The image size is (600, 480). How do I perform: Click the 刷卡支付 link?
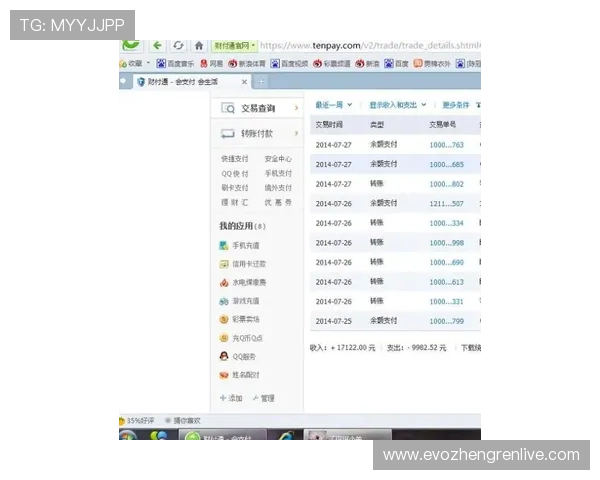point(235,188)
